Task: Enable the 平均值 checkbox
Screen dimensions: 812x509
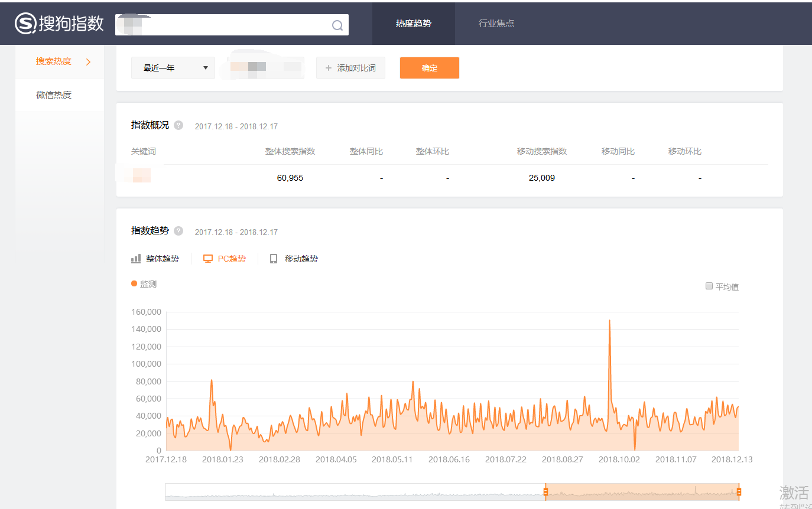Action: click(x=709, y=286)
